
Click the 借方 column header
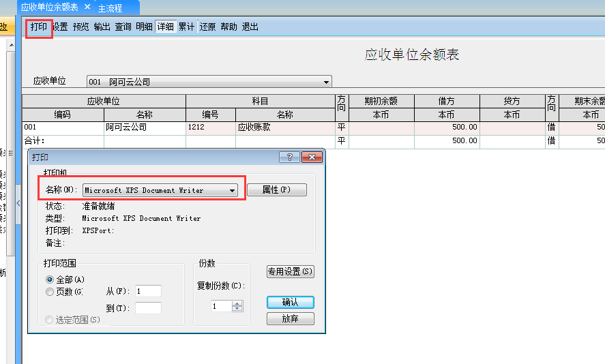(447, 101)
